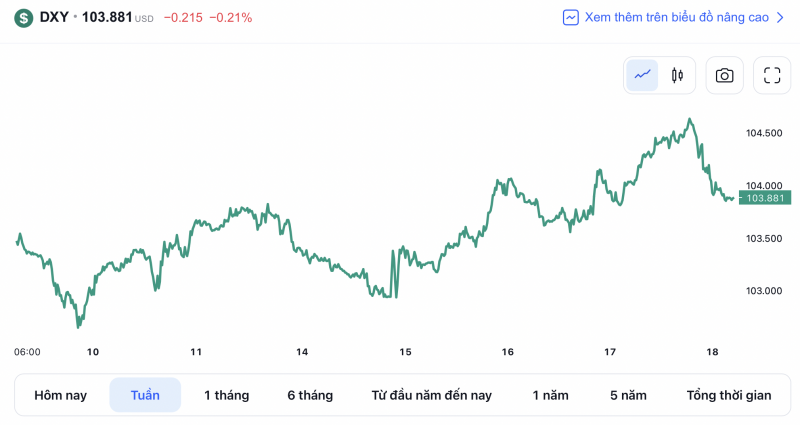The width and height of the screenshot is (800, 425).
Task: Switch to candlestick chart view
Action: 677,75
